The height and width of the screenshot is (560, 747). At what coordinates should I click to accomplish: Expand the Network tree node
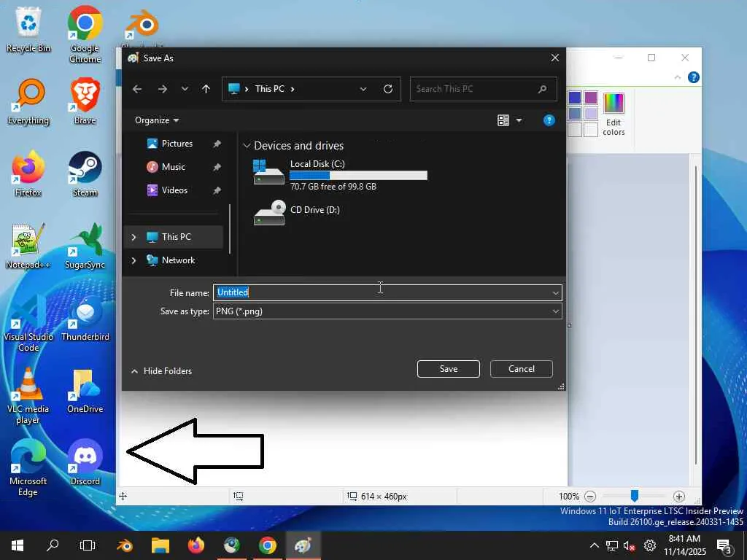[134, 260]
